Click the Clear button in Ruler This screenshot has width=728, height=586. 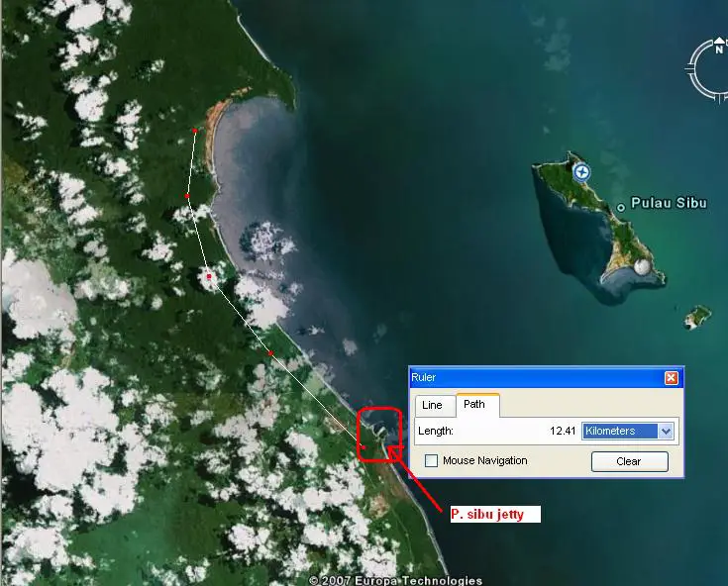630,461
